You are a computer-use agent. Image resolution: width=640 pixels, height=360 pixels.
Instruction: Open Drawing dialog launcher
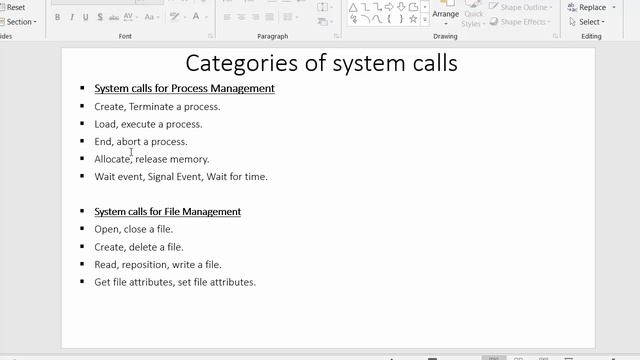[x=556, y=36]
